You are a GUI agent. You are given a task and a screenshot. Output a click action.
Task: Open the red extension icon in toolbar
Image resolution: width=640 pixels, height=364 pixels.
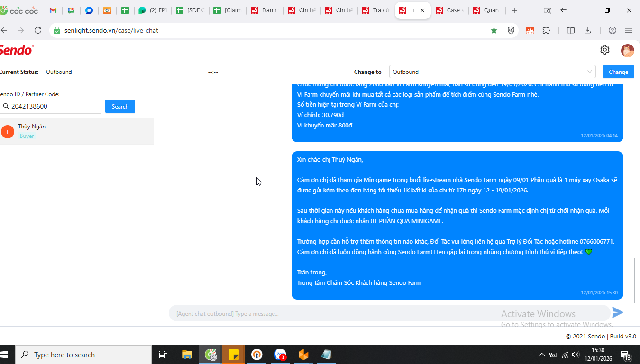[530, 30]
